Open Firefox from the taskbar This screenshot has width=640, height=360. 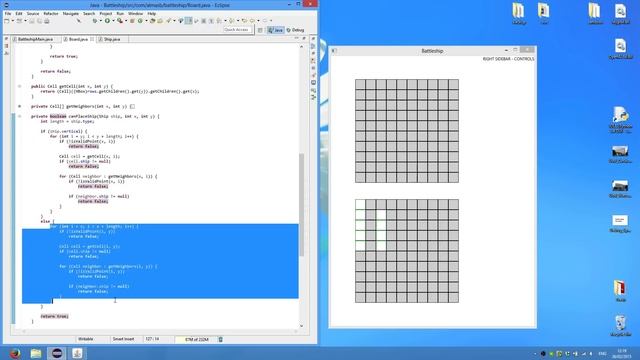point(15,353)
